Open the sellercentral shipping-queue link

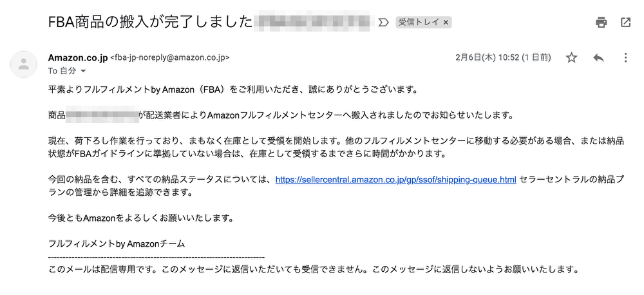[395, 180]
